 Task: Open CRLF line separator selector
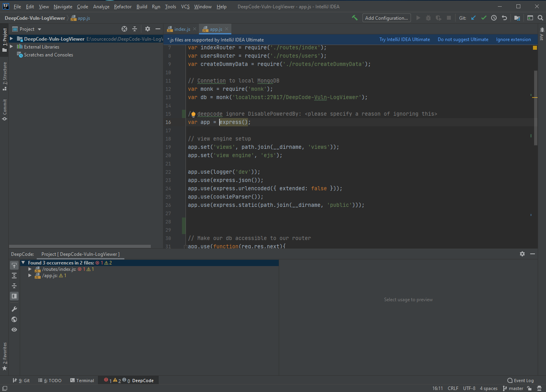[x=453, y=388]
